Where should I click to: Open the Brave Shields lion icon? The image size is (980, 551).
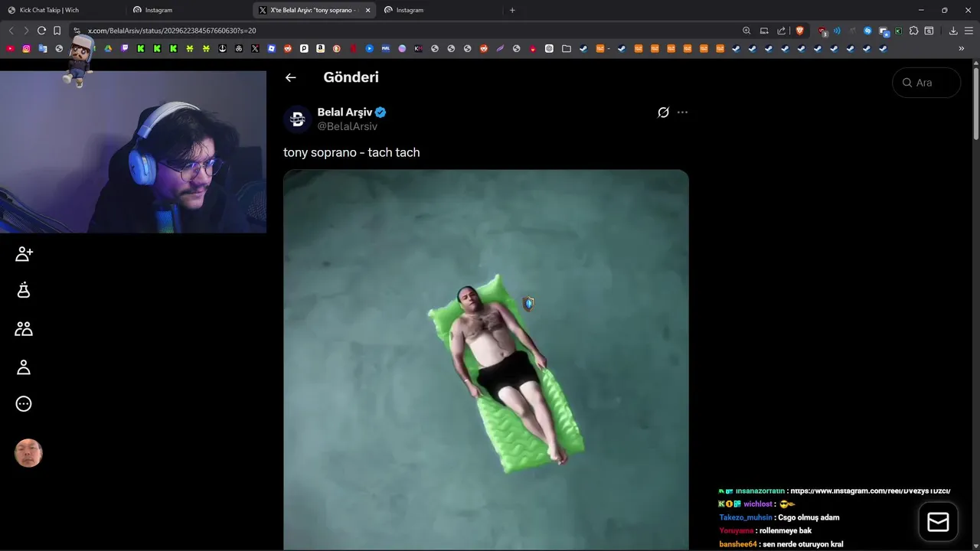pos(799,31)
